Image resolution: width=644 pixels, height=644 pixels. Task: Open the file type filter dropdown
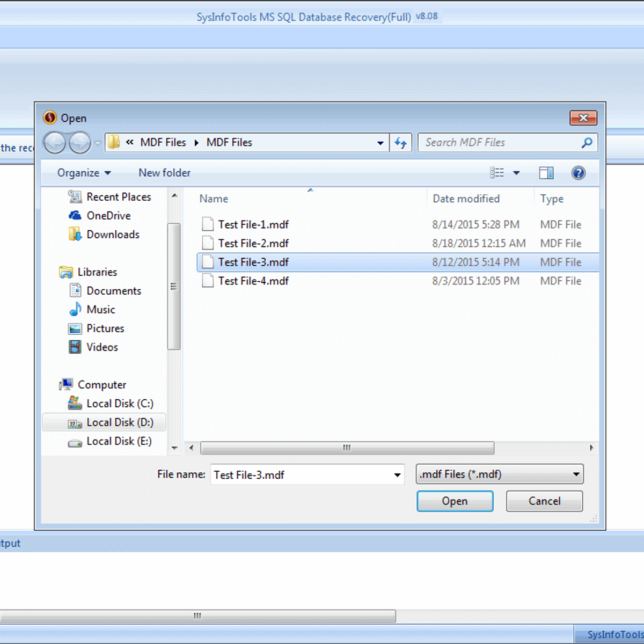576,474
